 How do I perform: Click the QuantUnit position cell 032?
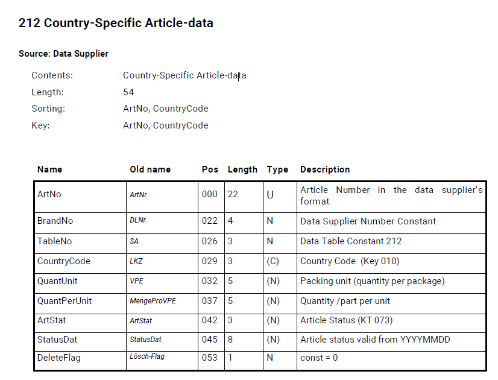211,284
